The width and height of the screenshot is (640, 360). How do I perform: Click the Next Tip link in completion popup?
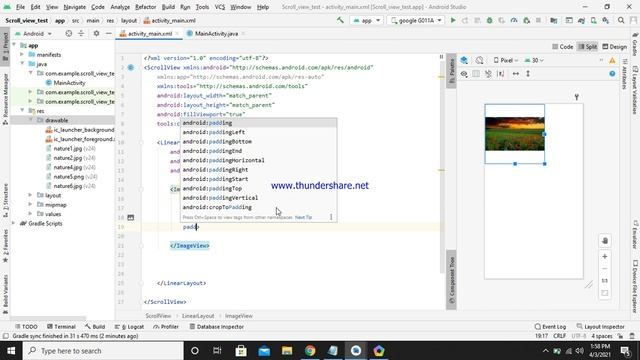pyautogui.click(x=303, y=218)
